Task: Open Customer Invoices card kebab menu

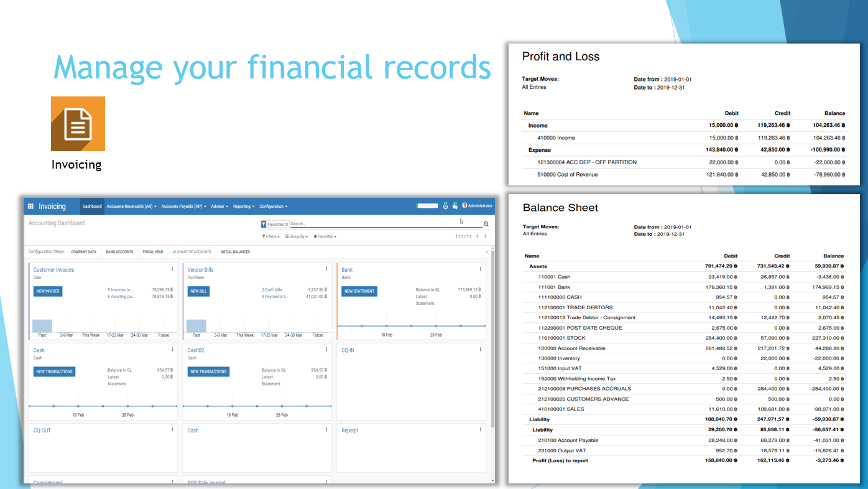Action: tap(172, 269)
